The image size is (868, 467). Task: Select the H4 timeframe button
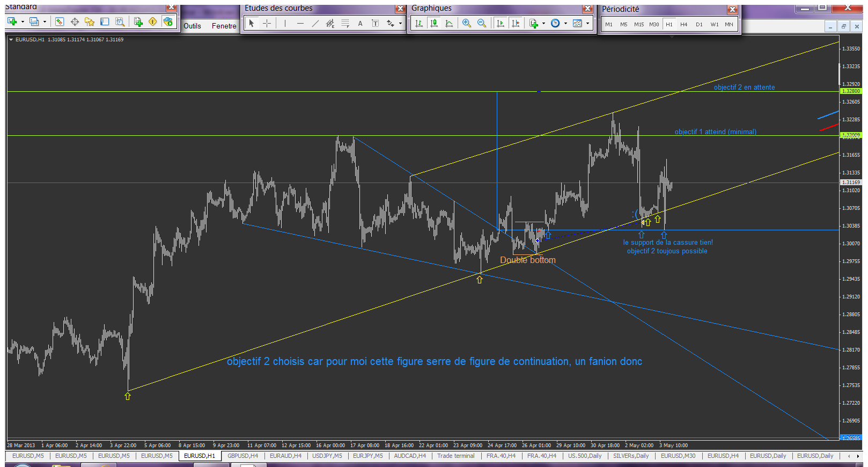pyautogui.click(x=683, y=24)
